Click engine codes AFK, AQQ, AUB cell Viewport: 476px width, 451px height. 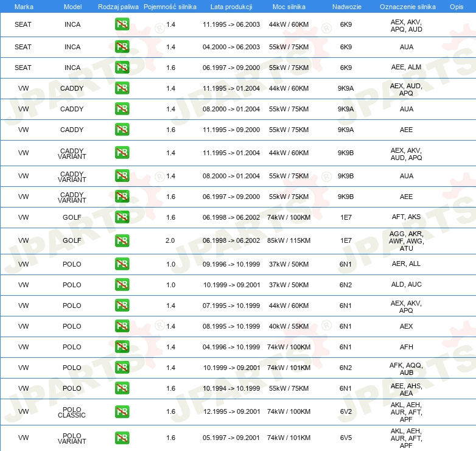[x=406, y=369]
